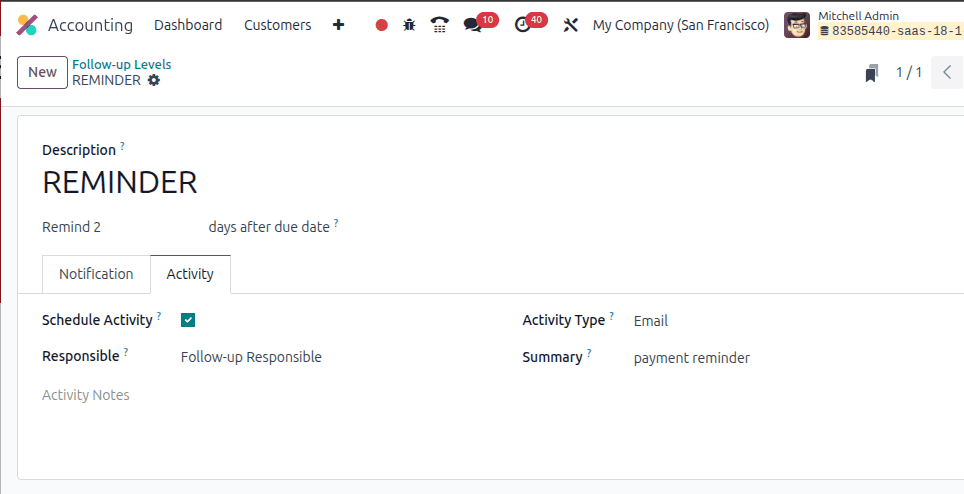Viewport: 964px width, 494px height.
Task: Click the red record dot icon
Action: (x=382, y=25)
